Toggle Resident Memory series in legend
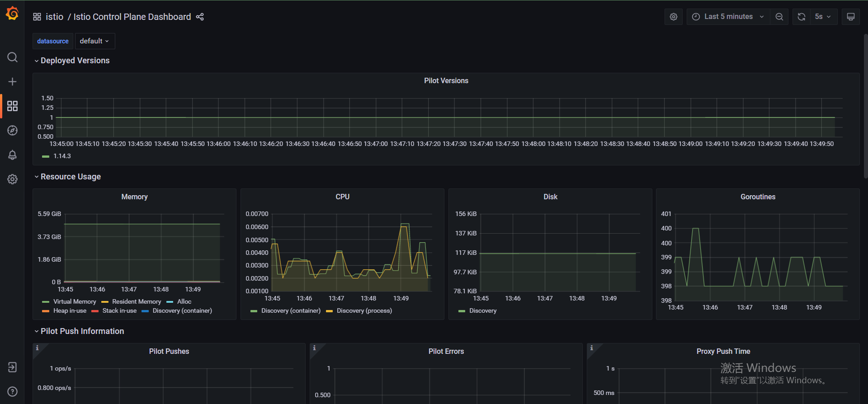The width and height of the screenshot is (868, 404). coord(137,302)
